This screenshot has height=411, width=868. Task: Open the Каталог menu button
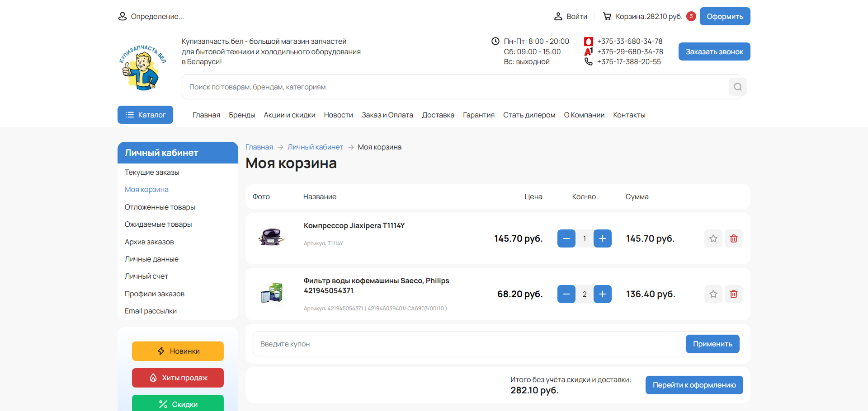coord(145,115)
